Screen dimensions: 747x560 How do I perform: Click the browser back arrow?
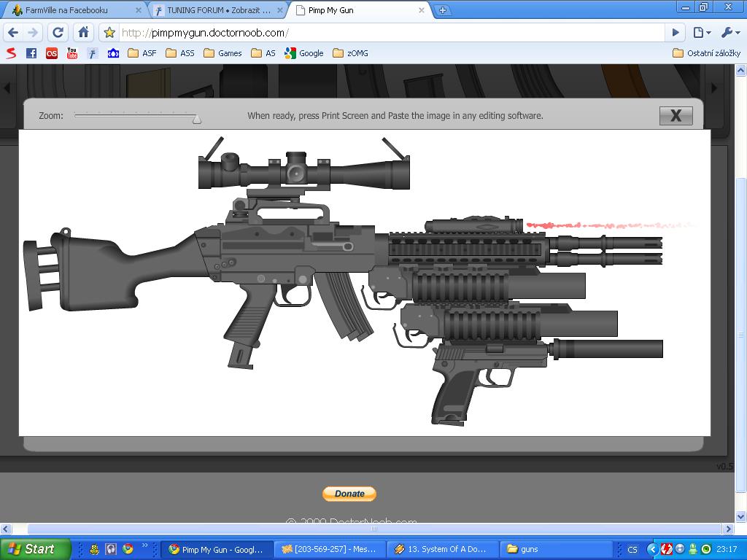pos(13,32)
